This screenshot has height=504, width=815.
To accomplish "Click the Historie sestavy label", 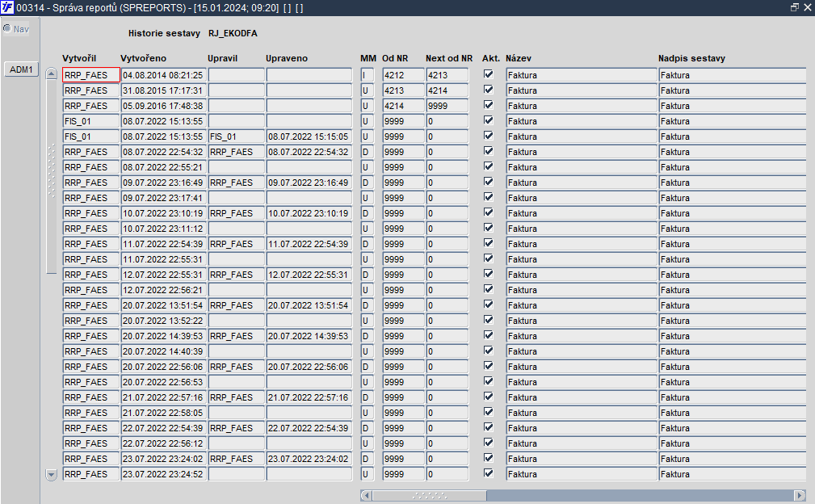I will coord(164,33).
